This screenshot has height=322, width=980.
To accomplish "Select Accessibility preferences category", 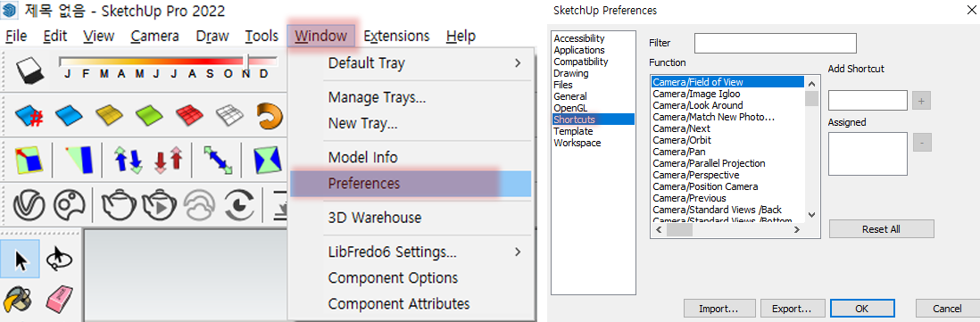I will [578, 38].
